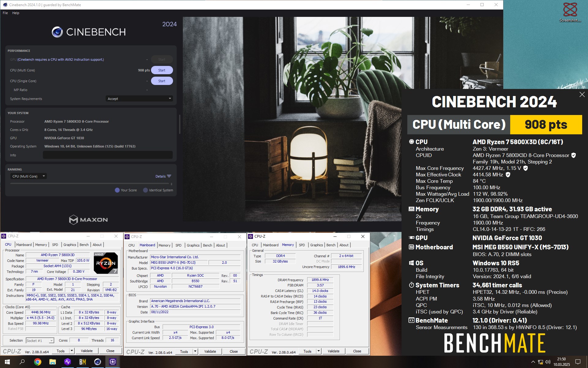Click the Maxon logo
This screenshot has height=368, width=588.
[88, 220]
